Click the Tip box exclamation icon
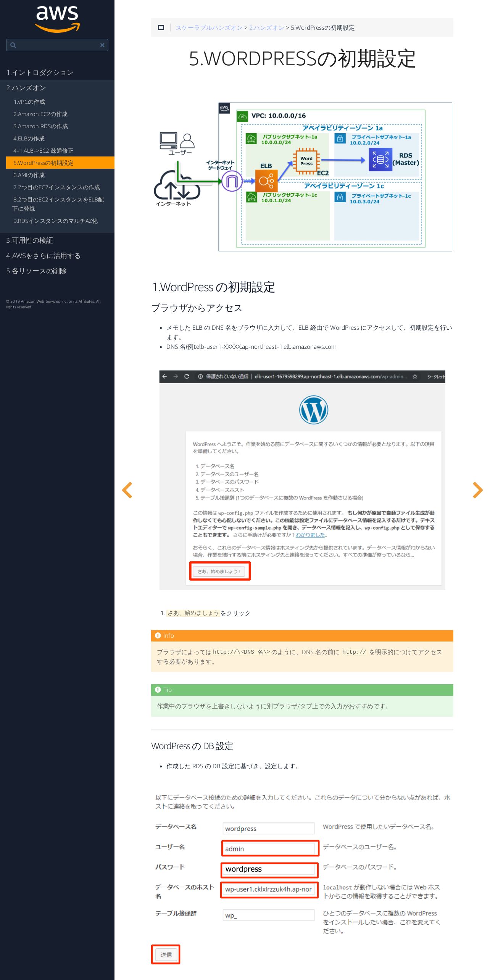The image size is (490, 980). pyautogui.click(x=158, y=690)
